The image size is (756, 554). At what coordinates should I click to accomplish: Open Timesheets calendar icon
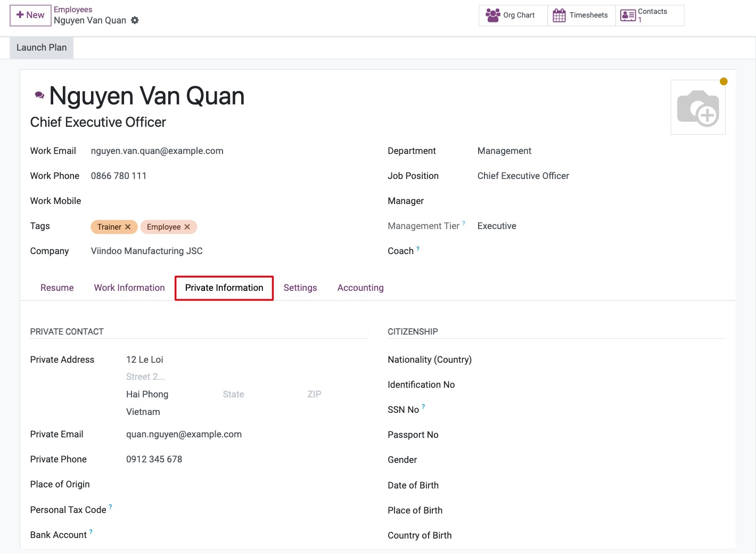pyautogui.click(x=559, y=15)
